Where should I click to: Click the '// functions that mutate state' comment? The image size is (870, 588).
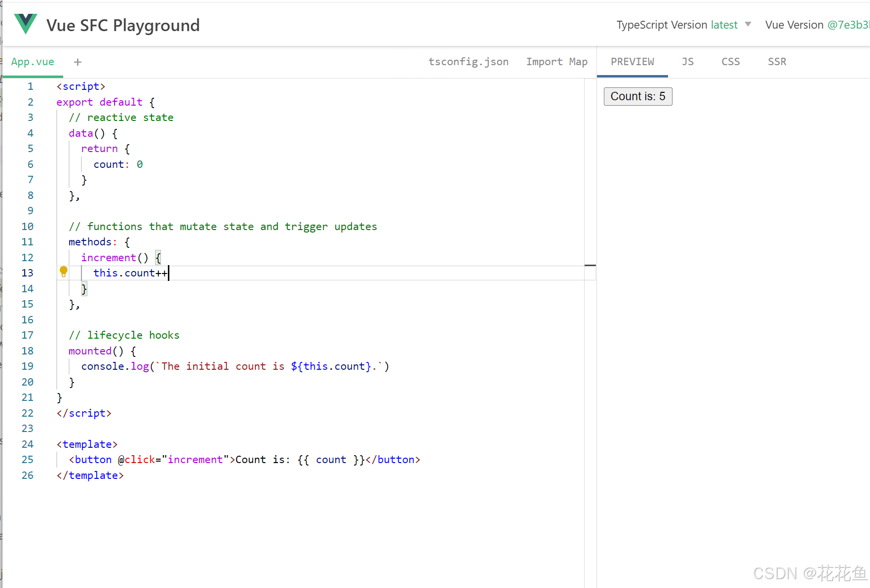click(223, 227)
